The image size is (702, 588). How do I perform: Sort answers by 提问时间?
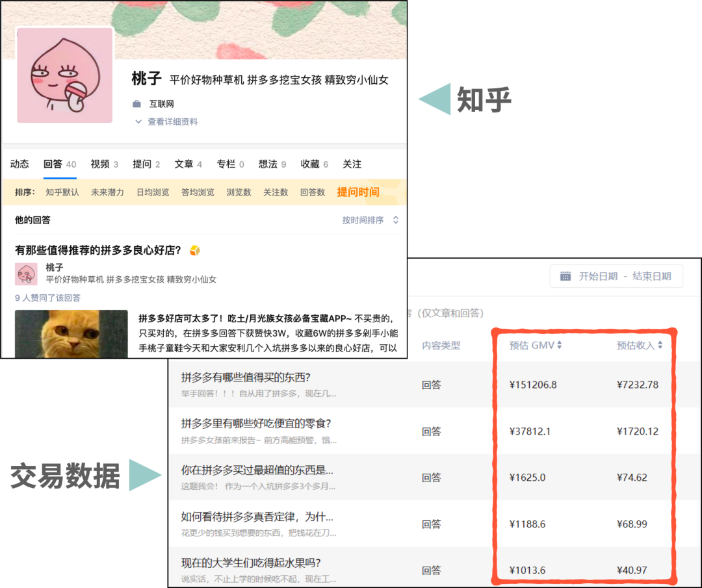pyautogui.click(x=358, y=192)
